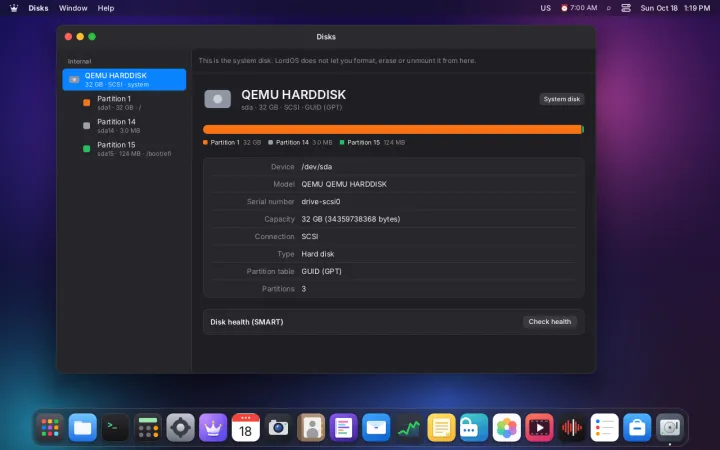Open the password lock app in dock
Image resolution: width=720 pixels, height=450 pixels.
pyautogui.click(x=474, y=428)
